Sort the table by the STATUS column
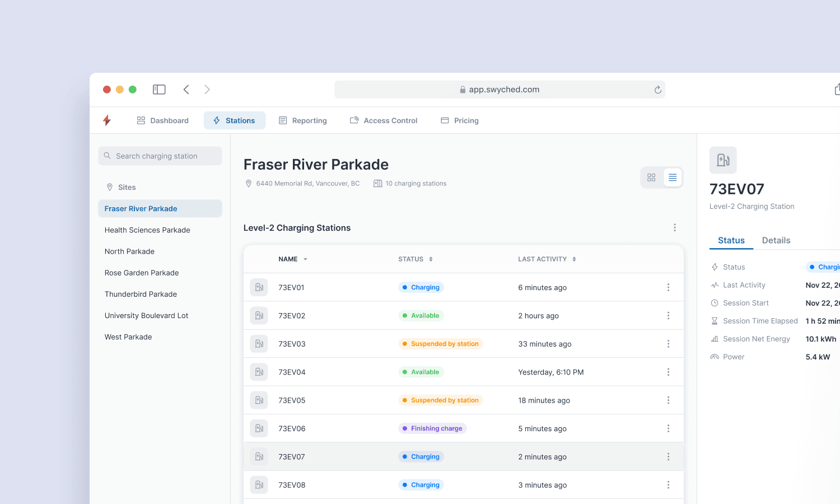This screenshot has width=840, height=504. click(x=416, y=259)
